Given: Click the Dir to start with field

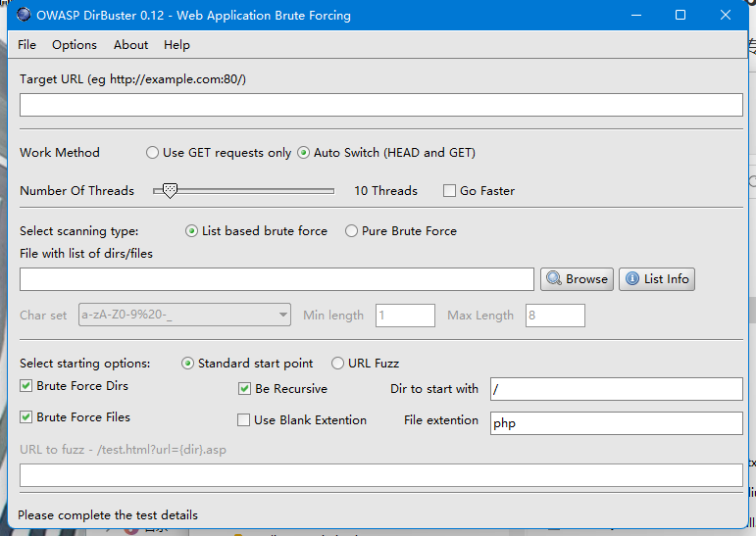Looking at the screenshot, I should 616,389.
